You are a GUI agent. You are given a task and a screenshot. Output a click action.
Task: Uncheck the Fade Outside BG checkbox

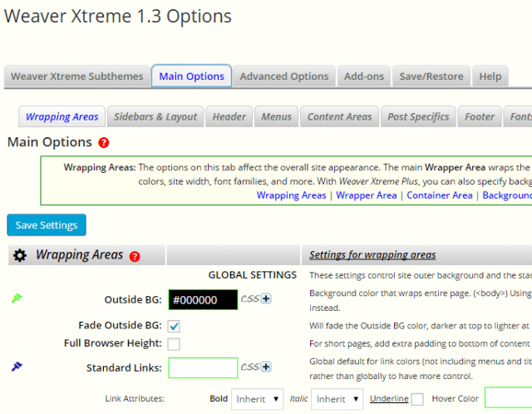coord(174,326)
